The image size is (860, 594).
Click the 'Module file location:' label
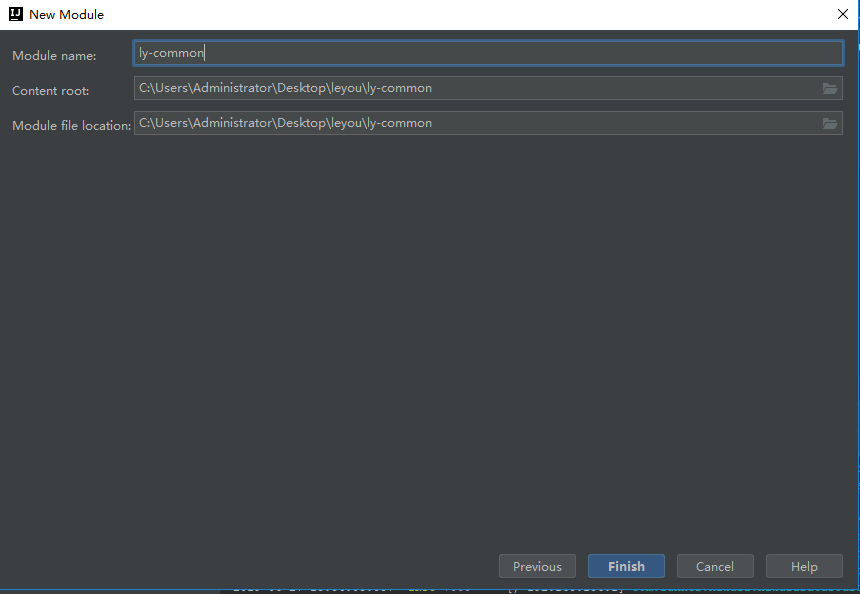72,126
